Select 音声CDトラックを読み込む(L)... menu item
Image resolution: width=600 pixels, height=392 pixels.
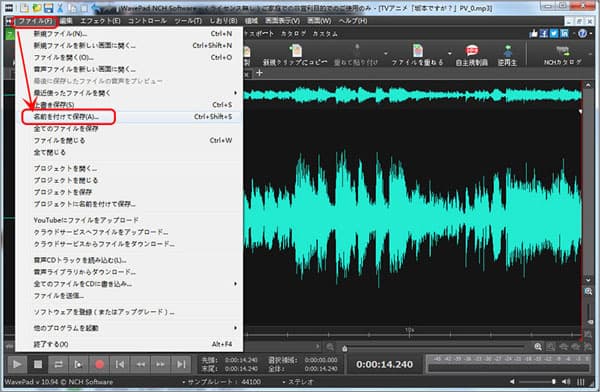pos(129,260)
